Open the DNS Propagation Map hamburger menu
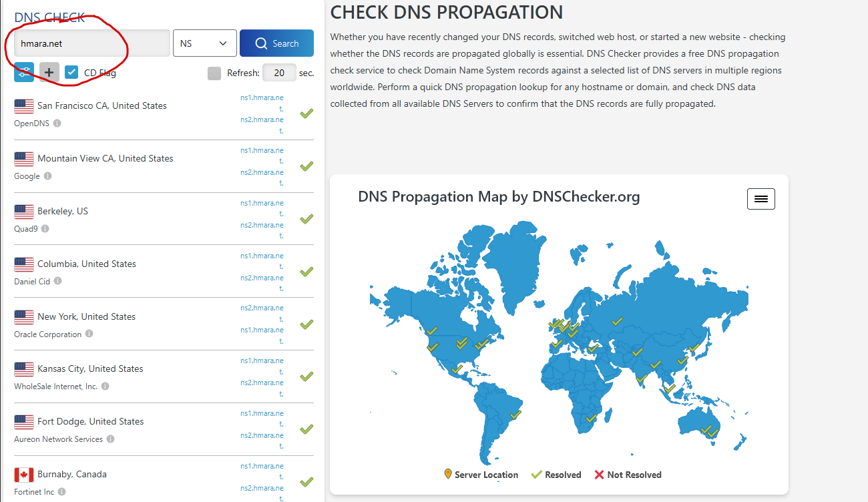The width and height of the screenshot is (868, 502). click(x=761, y=199)
